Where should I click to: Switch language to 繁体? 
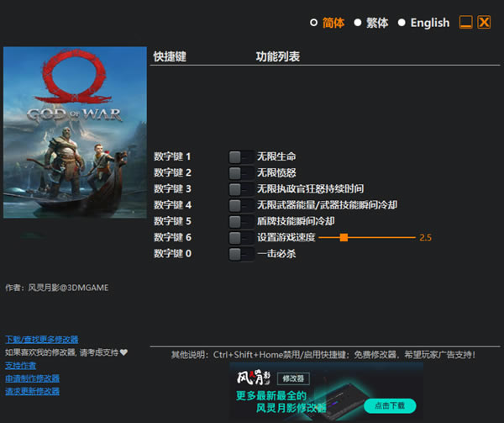coord(358,23)
